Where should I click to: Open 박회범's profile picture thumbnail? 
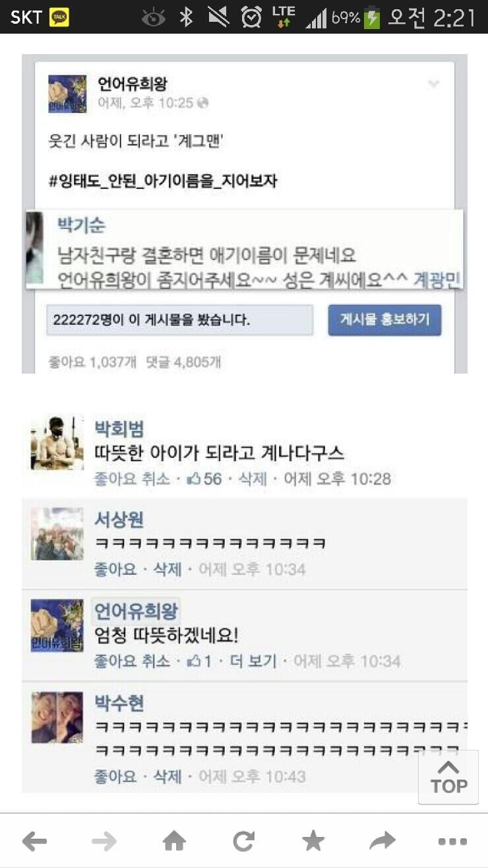(57, 442)
